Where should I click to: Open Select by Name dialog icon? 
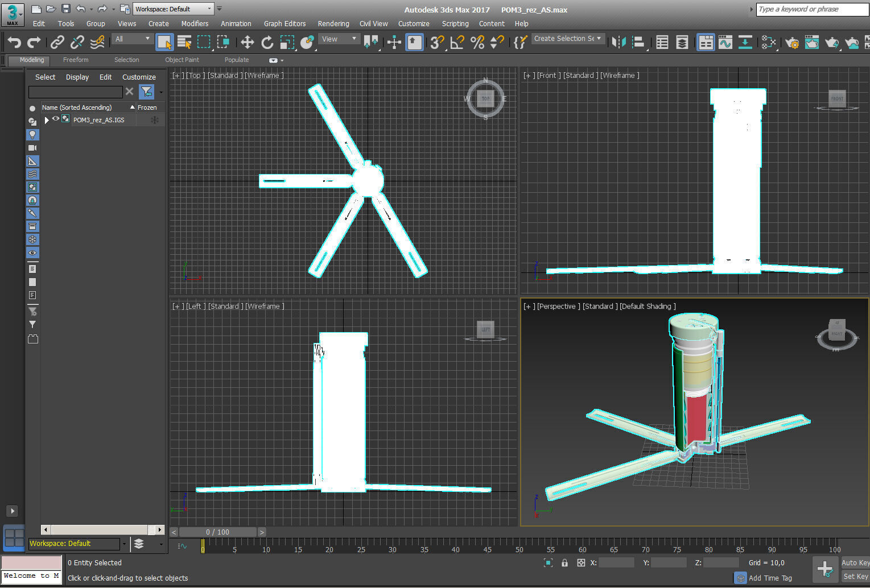[184, 42]
